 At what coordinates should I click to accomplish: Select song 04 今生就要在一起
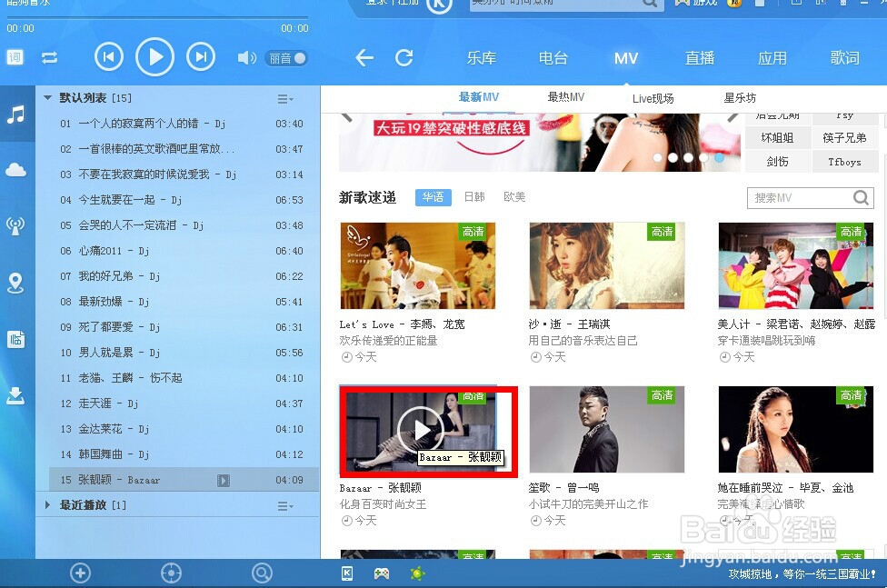coord(177,200)
